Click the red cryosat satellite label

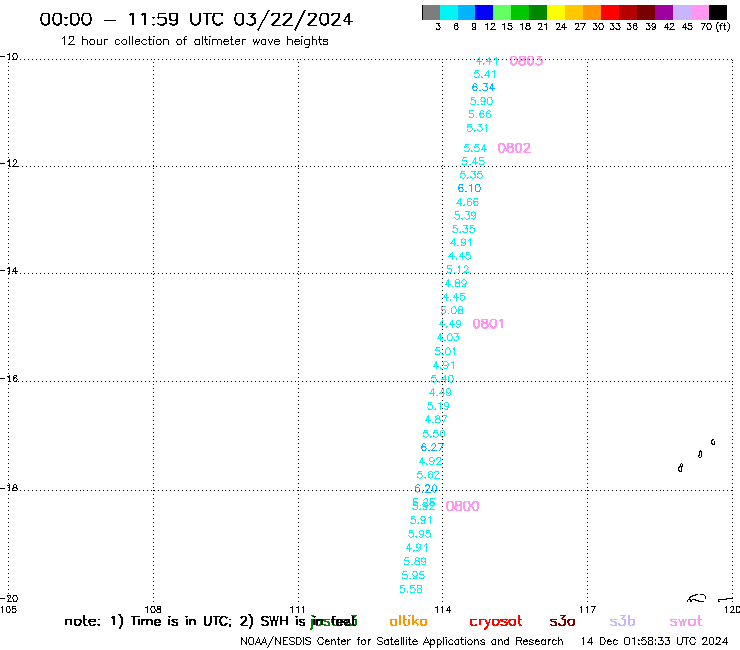coord(496,622)
